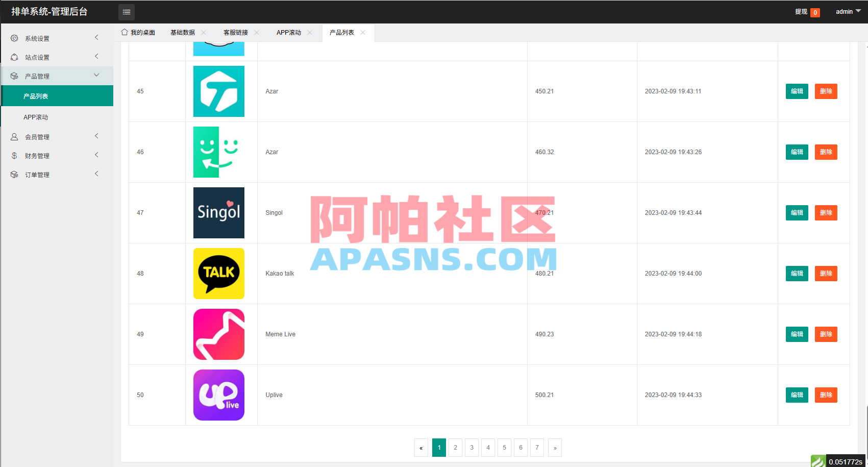Switch to the 我的桌面 tab
Viewport: 868px width, 467px height.
[138, 33]
